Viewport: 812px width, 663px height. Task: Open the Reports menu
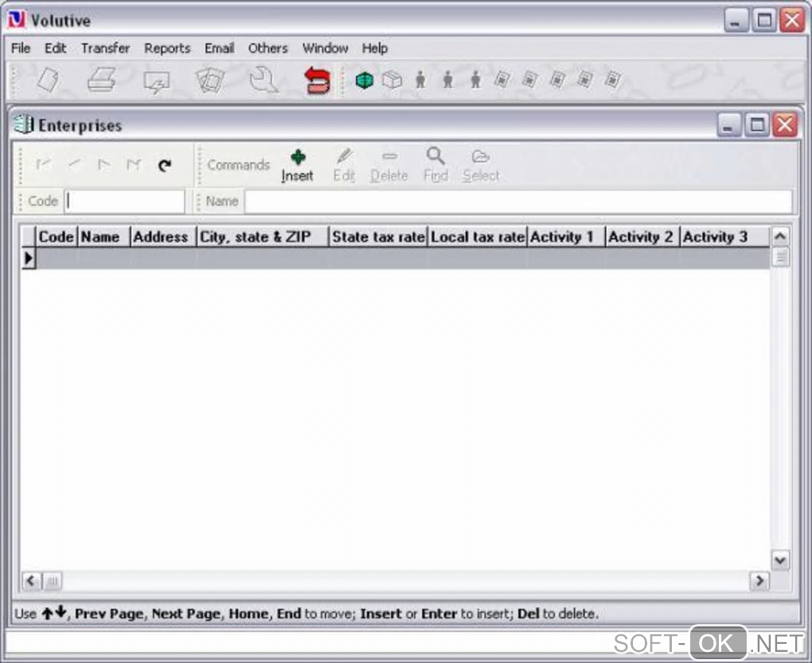point(167,48)
